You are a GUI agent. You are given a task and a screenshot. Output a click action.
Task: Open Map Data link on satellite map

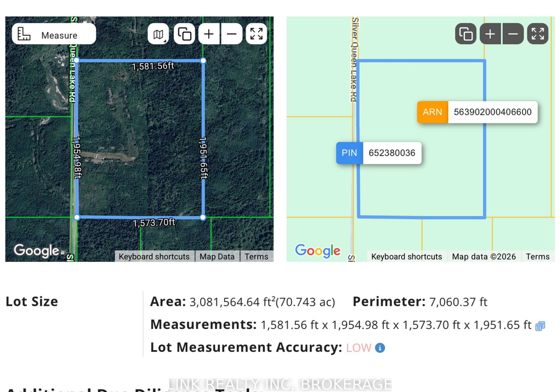[217, 257]
